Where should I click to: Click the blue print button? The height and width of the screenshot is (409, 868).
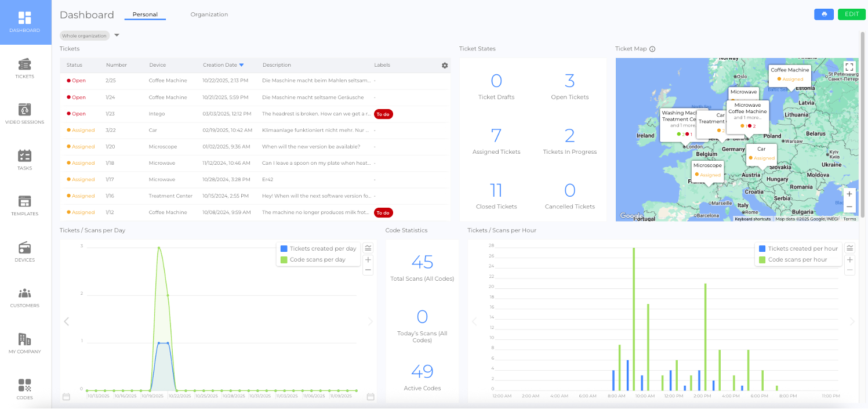pyautogui.click(x=823, y=15)
